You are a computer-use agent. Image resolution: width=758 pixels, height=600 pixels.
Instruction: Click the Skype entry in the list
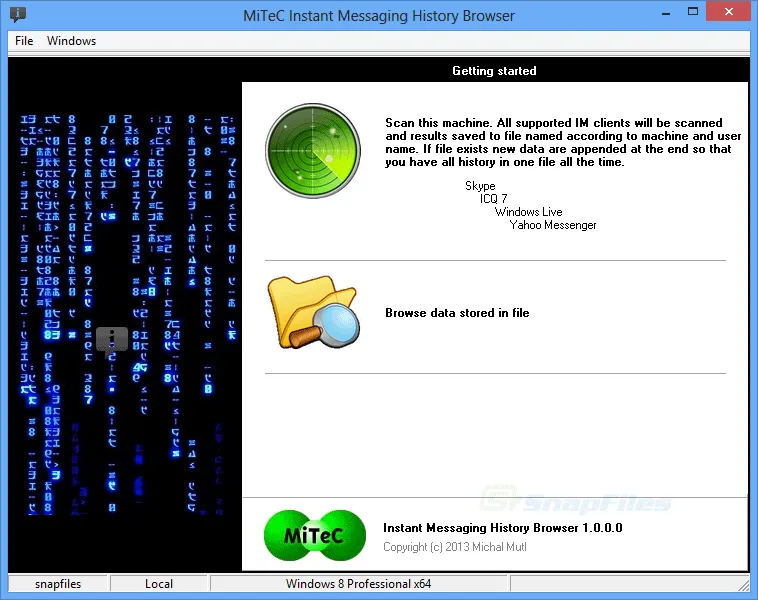click(x=480, y=186)
